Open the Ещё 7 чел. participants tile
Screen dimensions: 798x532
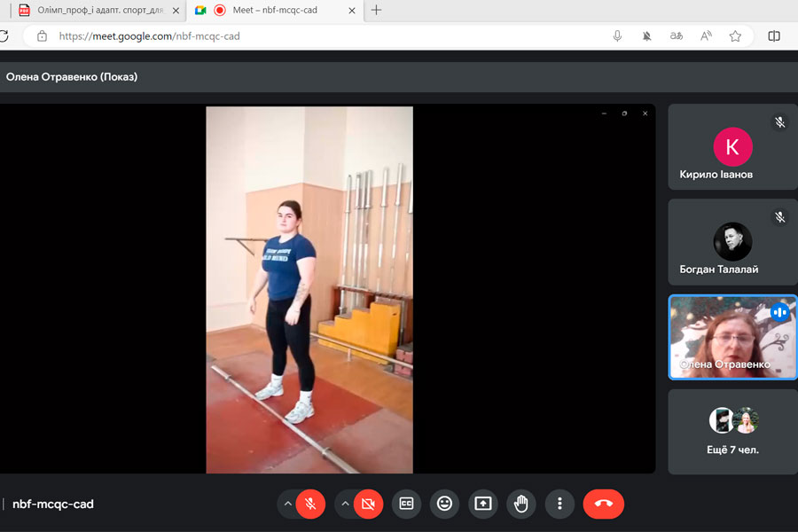pyautogui.click(x=733, y=432)
